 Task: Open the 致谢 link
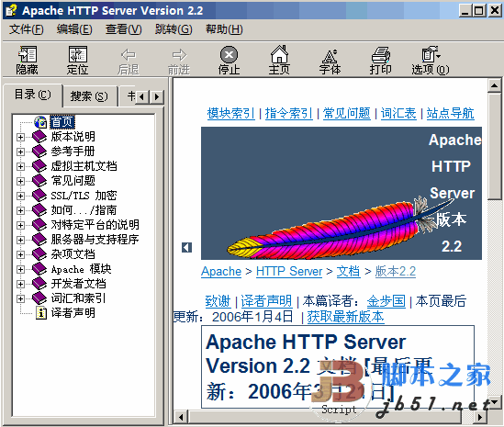pos(218,301)
